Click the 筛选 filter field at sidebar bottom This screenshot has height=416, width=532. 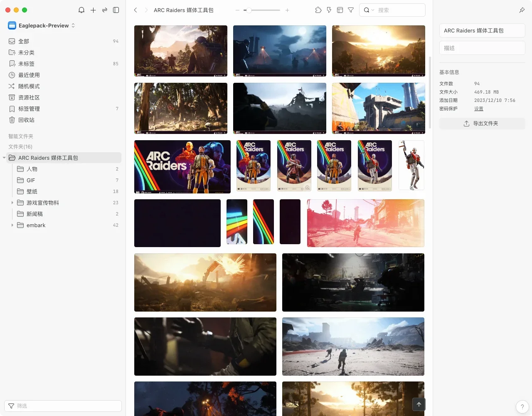(63, 406)
